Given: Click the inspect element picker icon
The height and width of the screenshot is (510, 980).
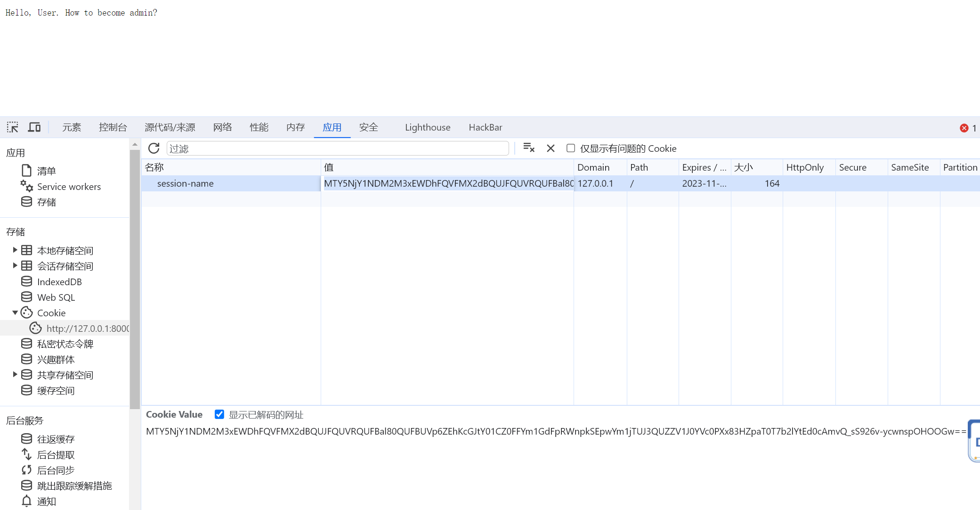Looking at the screenshot, I should click(x=13, y=127).
